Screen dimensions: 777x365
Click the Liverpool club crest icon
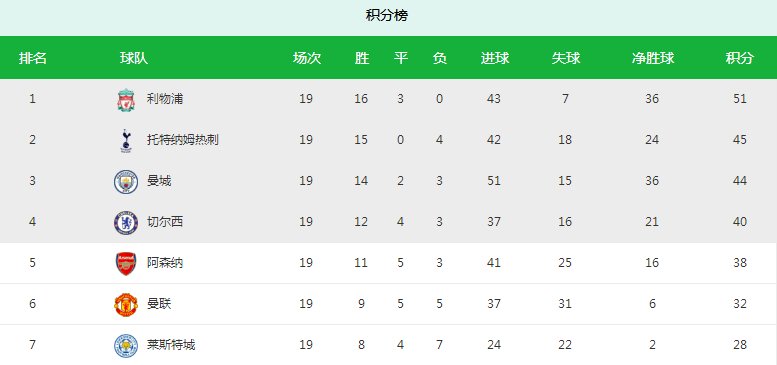pos(126,100)
